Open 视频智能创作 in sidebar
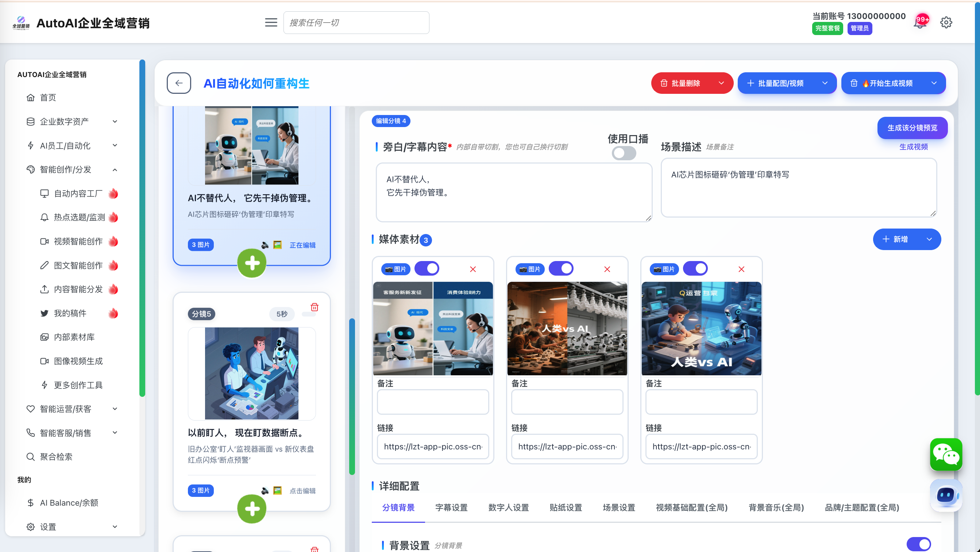 tap(78, 241)
